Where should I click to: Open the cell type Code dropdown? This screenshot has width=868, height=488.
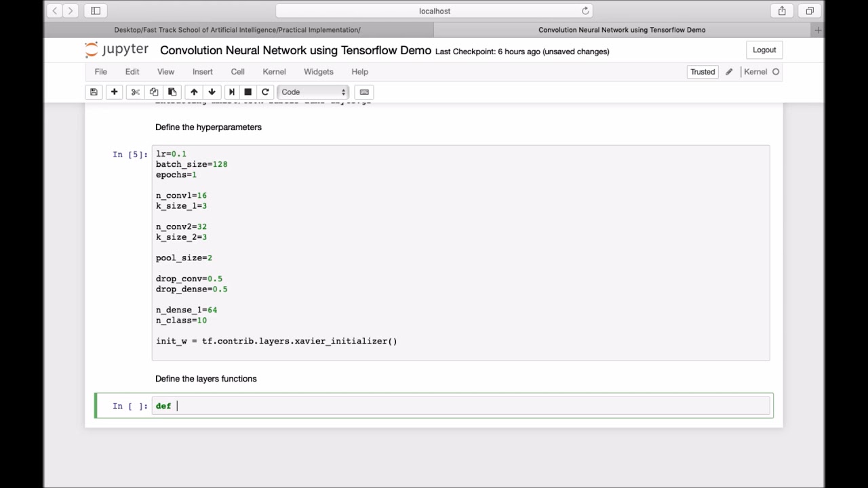pyautogui.click(x=313, y=92)
